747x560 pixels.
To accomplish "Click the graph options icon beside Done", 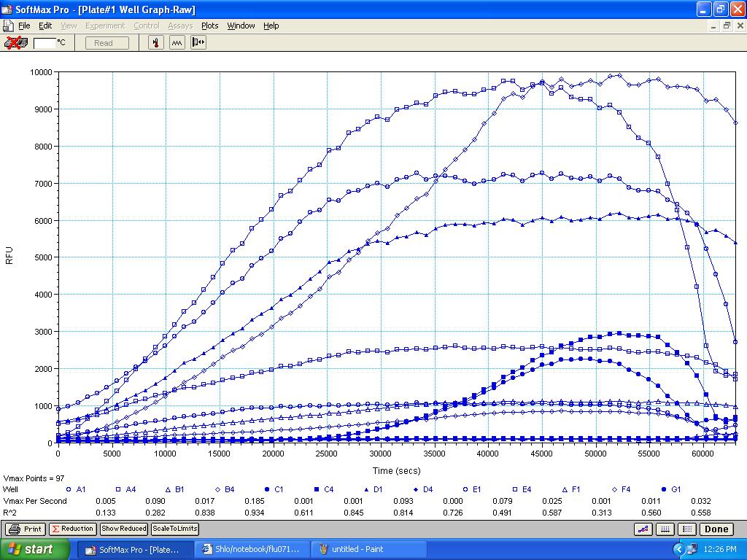I will click(x=644, y=529).
